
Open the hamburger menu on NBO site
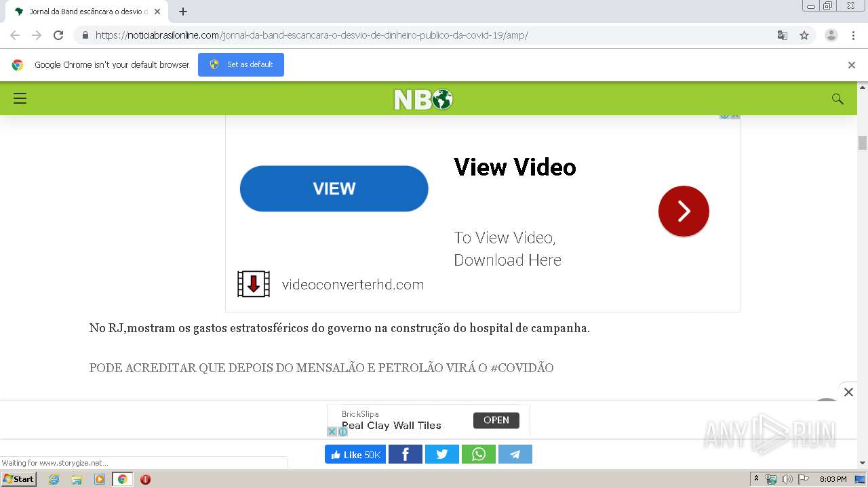20,99
